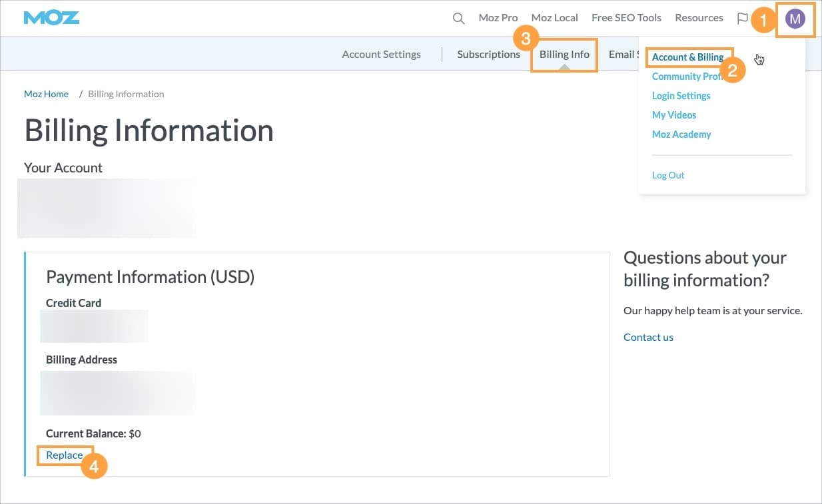Image resolution: width=822 pixels, height=504 pixels.
Task: Open the search magnifier icon
Action: (x=458, y=18)
